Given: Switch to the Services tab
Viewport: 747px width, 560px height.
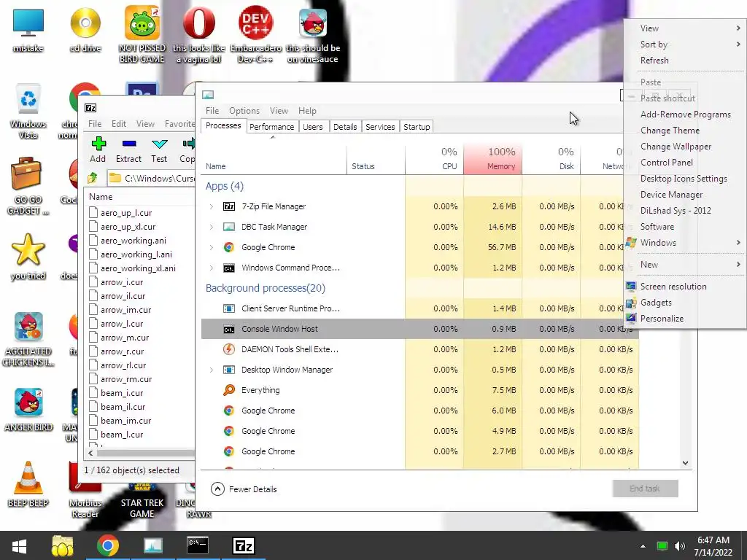Looking at the screenshot, I should [x=380, y=127].
